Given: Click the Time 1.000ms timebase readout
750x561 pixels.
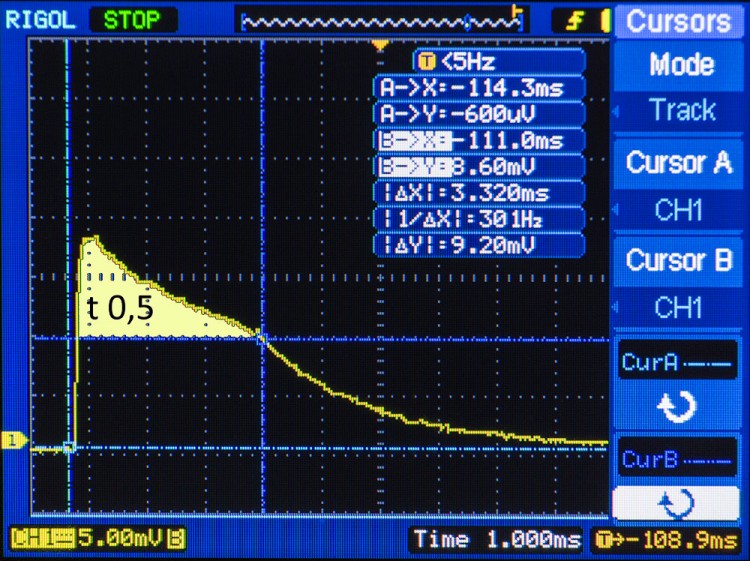Looking at the screenshot, I should point(497,540).
